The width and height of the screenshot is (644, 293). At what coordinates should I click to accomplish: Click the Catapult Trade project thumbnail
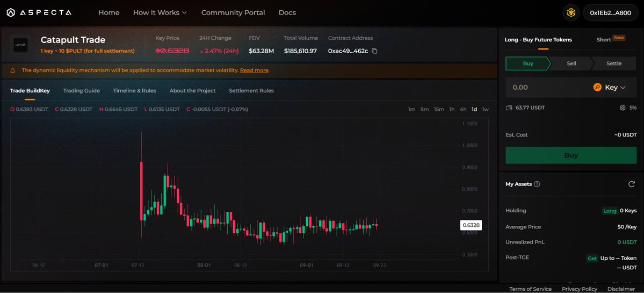coord(21,45)
